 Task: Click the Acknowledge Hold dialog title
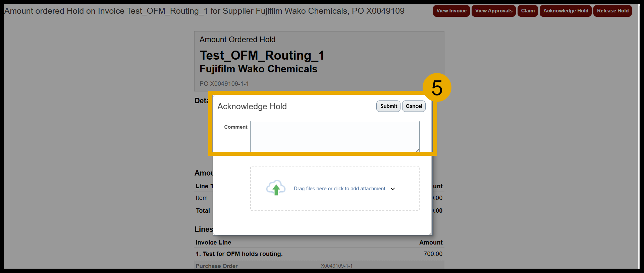pos(252,107)
